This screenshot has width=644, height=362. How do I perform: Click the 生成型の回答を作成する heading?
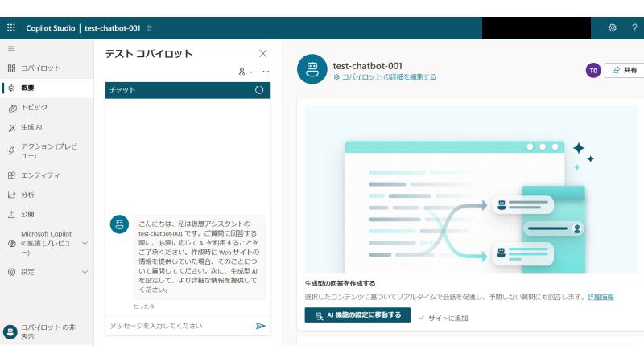pyautogui.click(x=340, y=284)
